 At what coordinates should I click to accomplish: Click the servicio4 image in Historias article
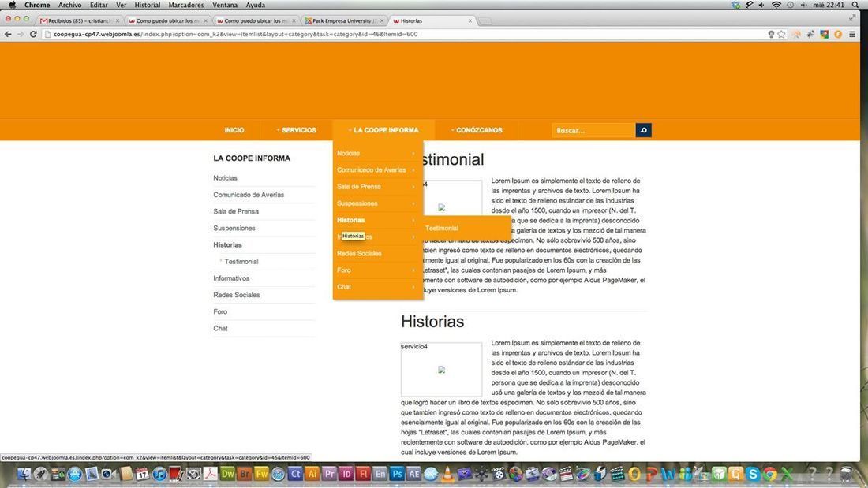(x=441, y=369)
